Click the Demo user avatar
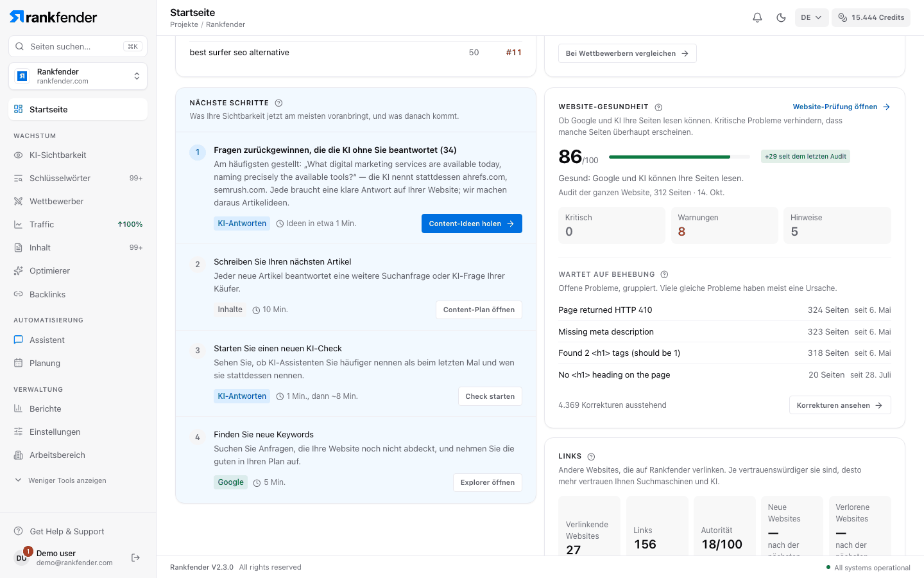Screen dimensions: 924x578 [22, 557]
